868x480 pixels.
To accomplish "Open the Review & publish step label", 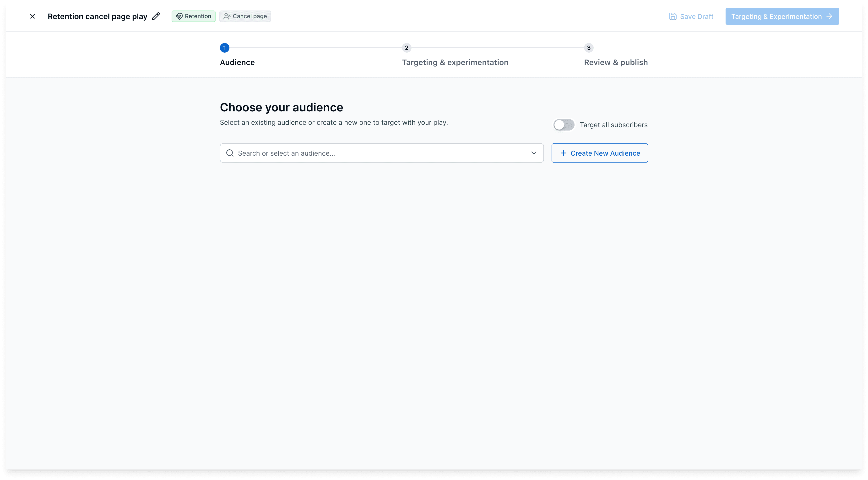I will tap(616, 62).
